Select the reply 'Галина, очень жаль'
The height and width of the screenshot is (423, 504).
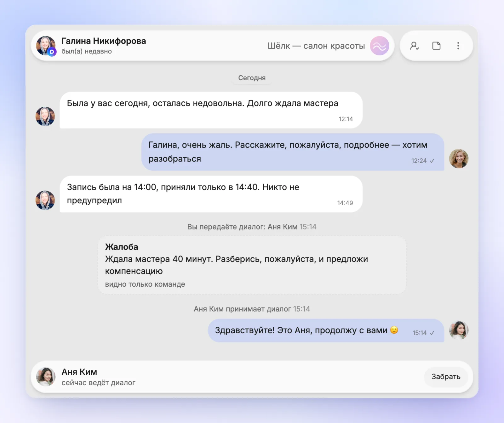click(x=293, y=152)
